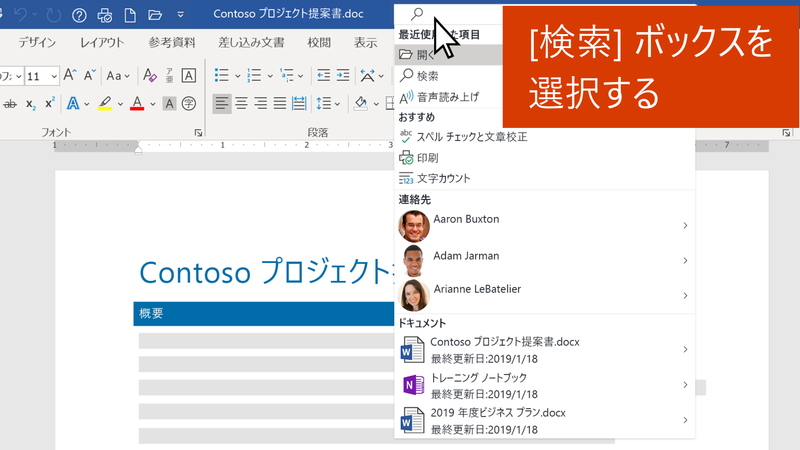The height and width of the screenshot is (450, 800).
Task: Apply text effects blue A icon
Action: click(73, 104)
